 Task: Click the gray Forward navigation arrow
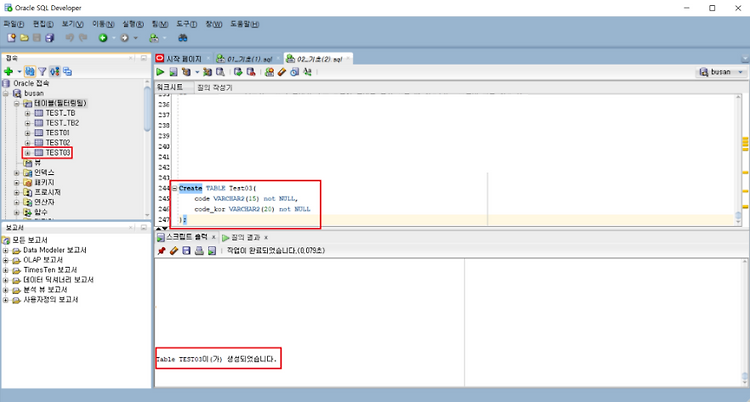[125, 38]
